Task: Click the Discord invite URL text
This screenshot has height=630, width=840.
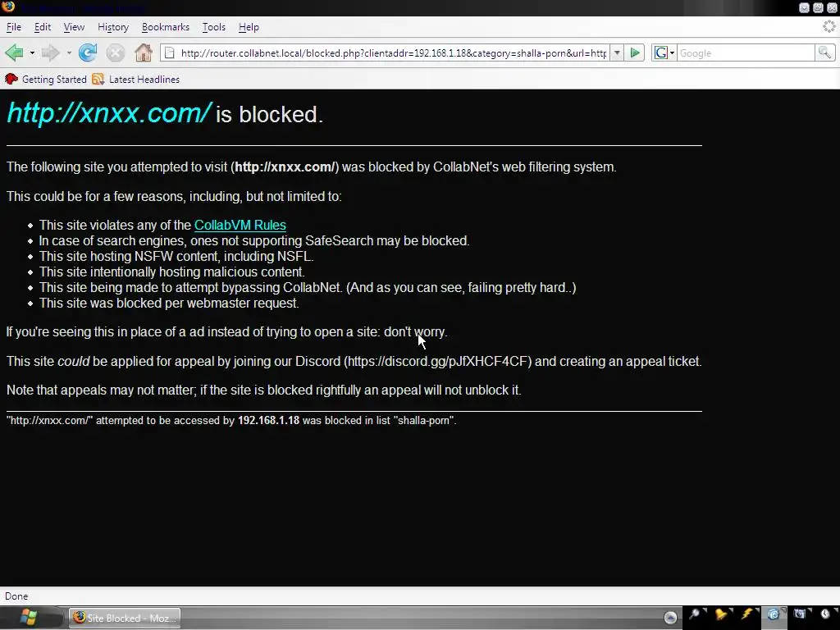Action: click(437, 361)
